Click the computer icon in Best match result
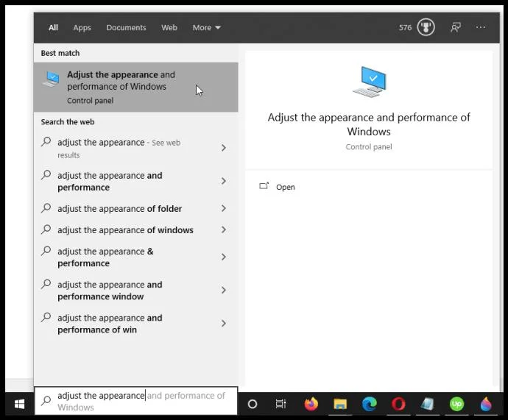 (x=52, y=79)
